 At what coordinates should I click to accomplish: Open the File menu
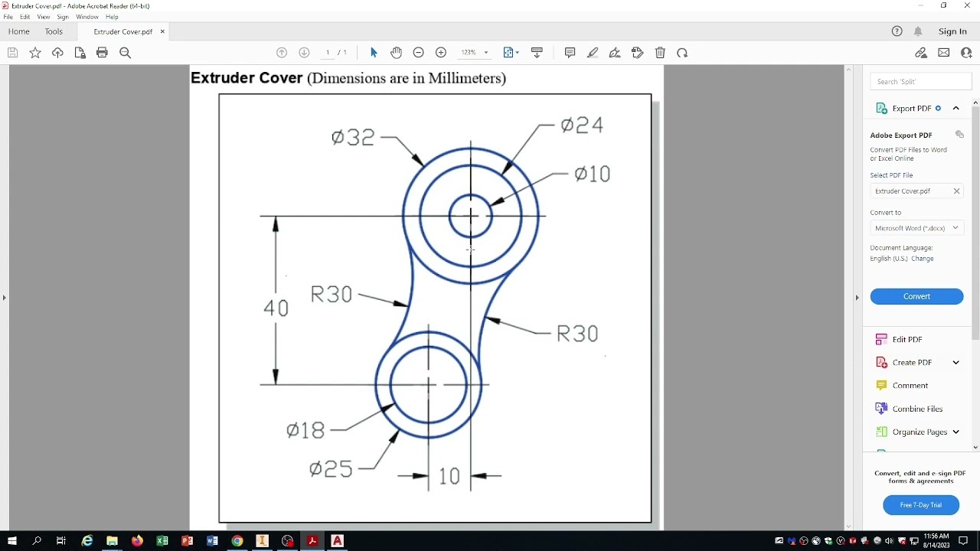[8, 17]
